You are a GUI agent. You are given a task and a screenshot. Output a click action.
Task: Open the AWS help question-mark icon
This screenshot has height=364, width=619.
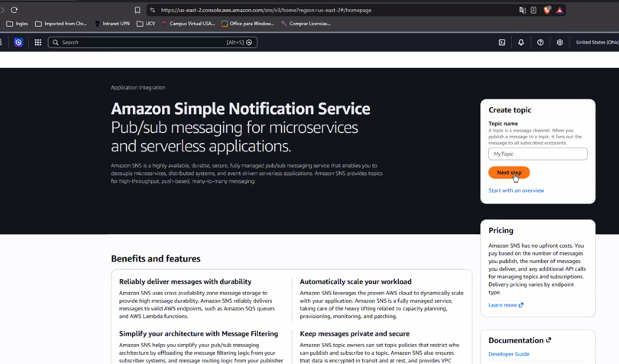540,42
